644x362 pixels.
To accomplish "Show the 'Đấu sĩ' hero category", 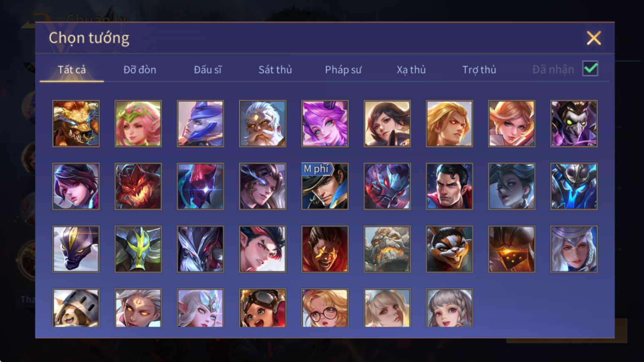I will click(x=207, y=70).
